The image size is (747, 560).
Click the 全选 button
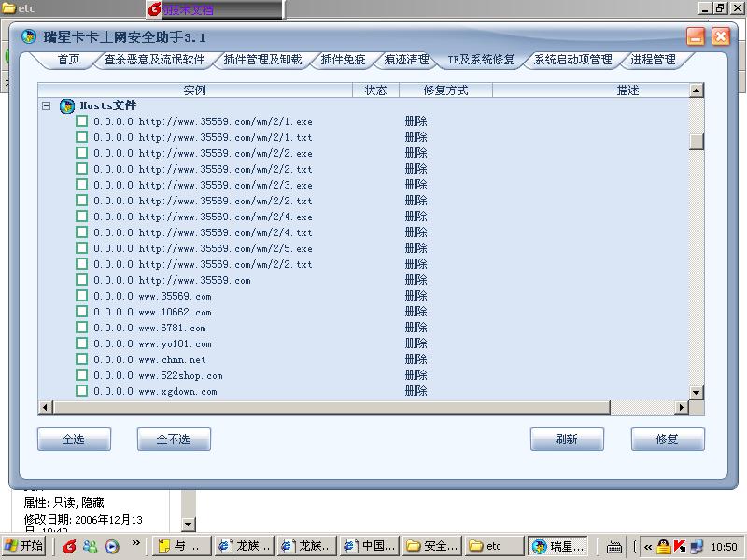coord(74,439)
